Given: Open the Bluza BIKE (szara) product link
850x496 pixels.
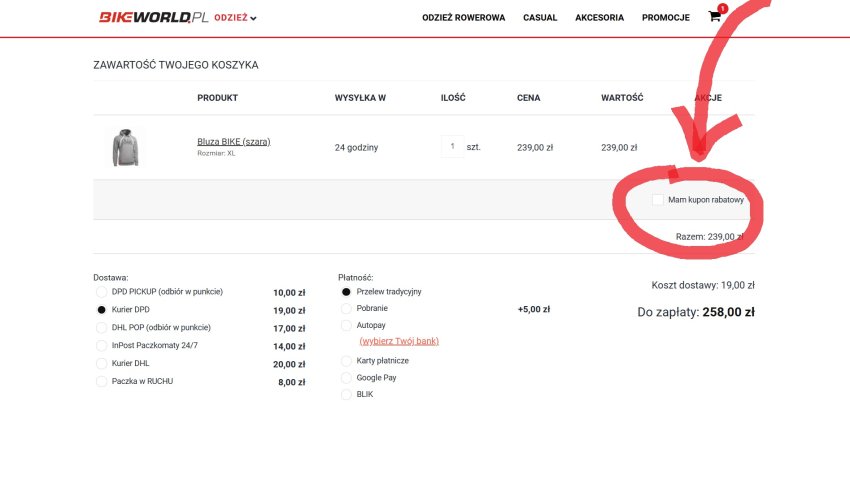Looking at the screenshot, I should [233, 141].
